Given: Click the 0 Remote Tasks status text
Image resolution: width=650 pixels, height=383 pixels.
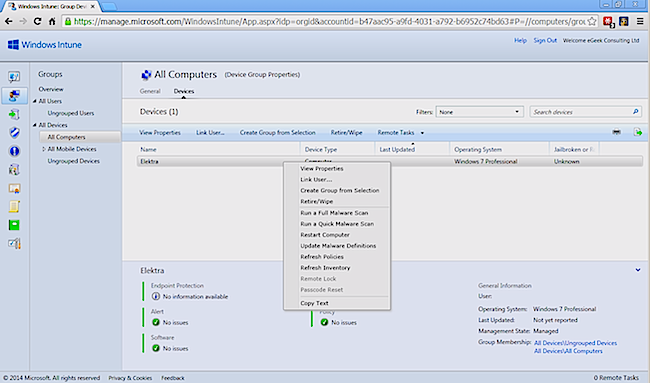Looking at the screenshot, I should pos(616,378).
